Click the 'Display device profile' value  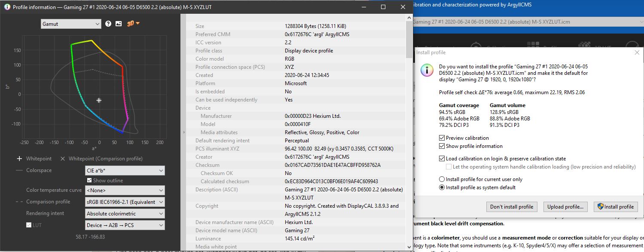[309, 51]
